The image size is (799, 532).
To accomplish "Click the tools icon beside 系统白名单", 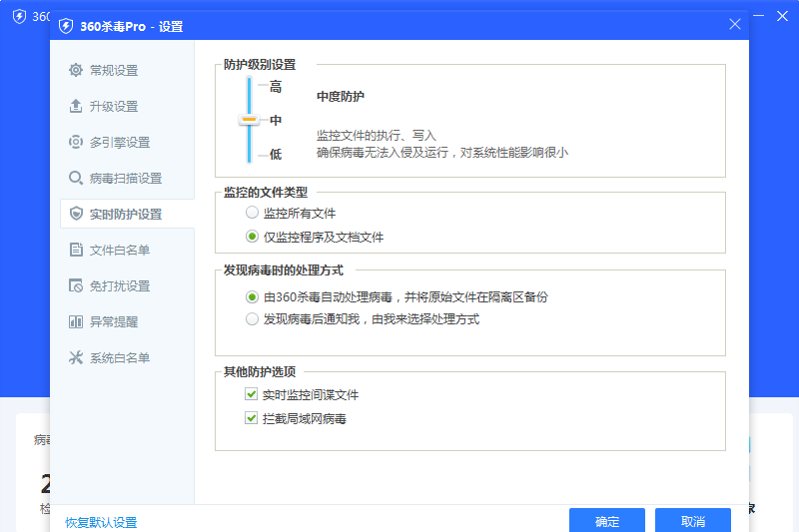I will [x=76, y=358].
